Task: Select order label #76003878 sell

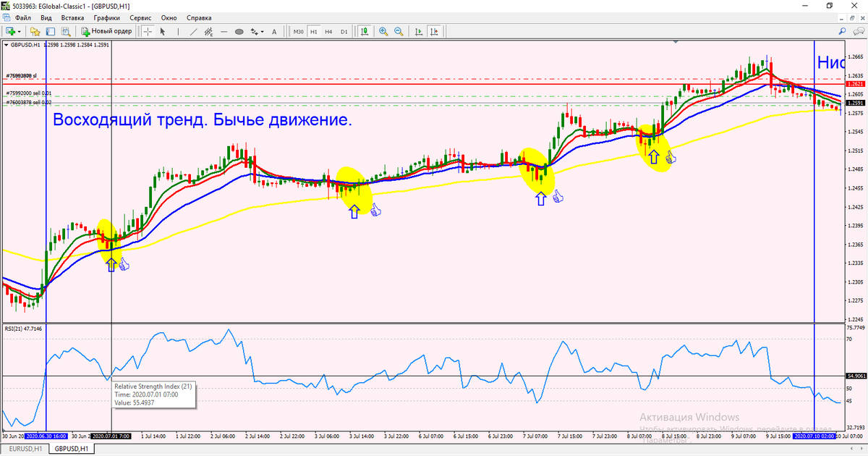Action: pos(29,103)
